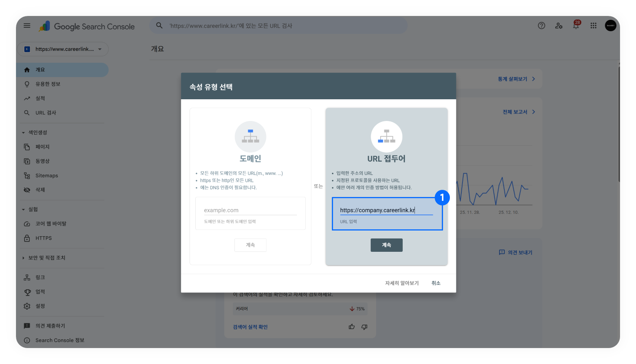Click the home icon beside 개요
Viewport: 636px width, 364px height.
pyautogui.click(x=27, y=70)
